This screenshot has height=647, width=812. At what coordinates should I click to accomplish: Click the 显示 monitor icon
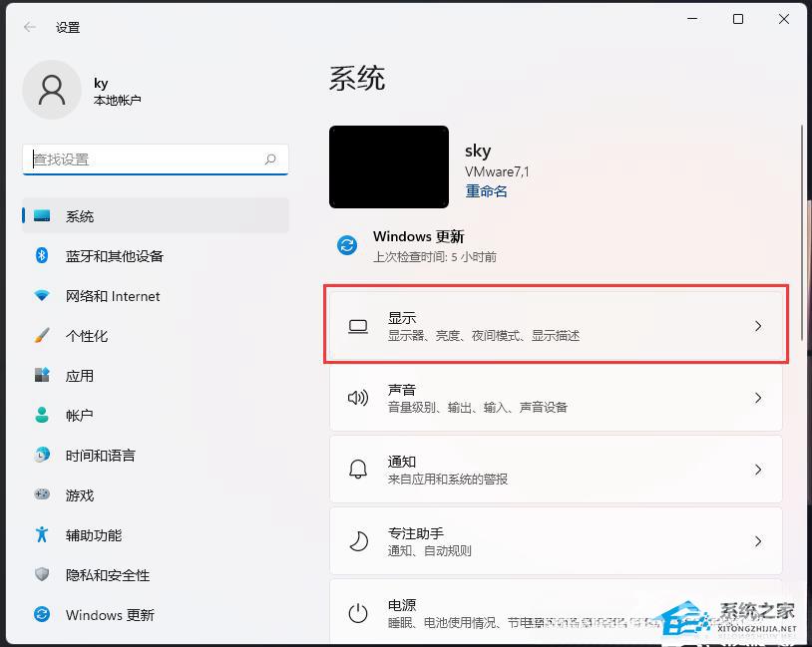pos(358,324)
